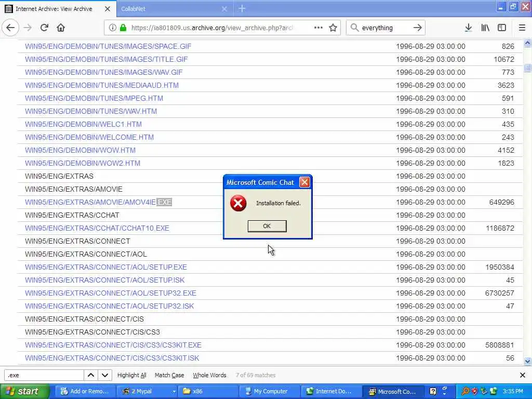This screenshot has width=532, height=399.
Task: Click the red shield tray icon
Action: pyautogui.click(x=474, y=391)
